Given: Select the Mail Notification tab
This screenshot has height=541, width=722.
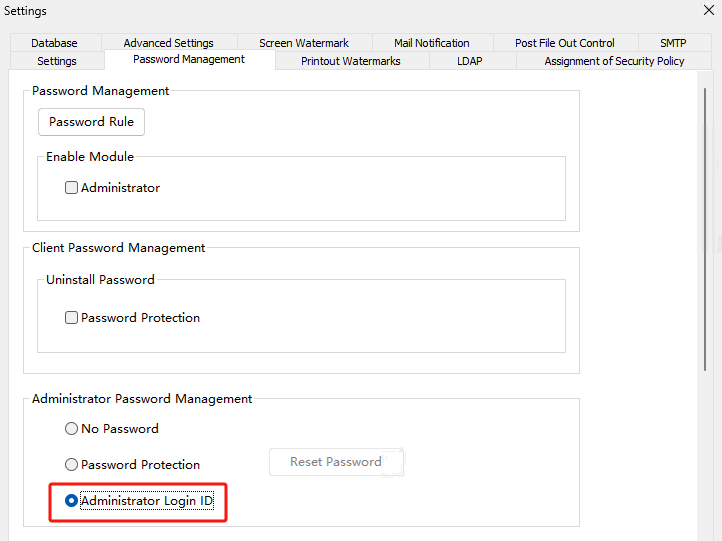Looking at the screenshot, I should (x=431, y=43).
